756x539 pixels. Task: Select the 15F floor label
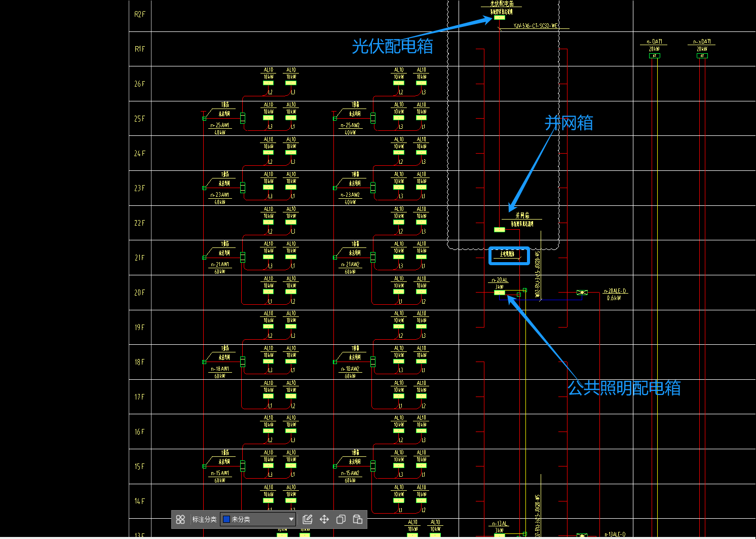pos(140,466)
